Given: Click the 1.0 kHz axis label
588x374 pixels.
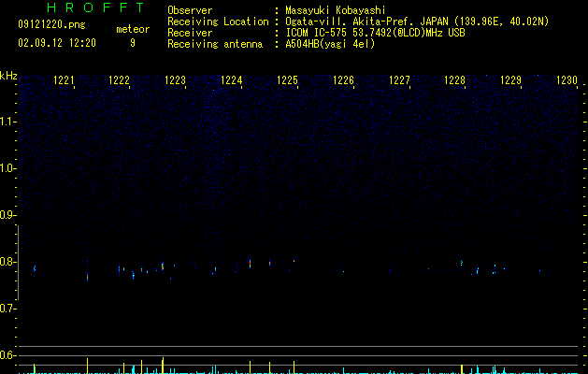Looking at the screenshot, I should (7, 168).
